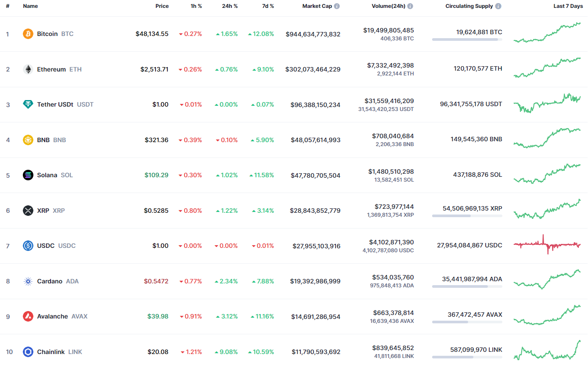Click the Avalanche red logo icon
Screen dimensions: 588x365
click(28, 316)
